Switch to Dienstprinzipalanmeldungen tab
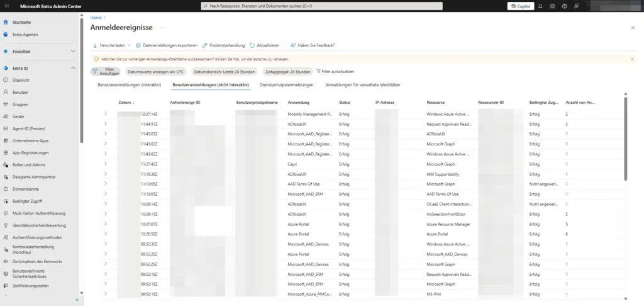Viewport: 644px width, 306px height. click(286, 84)
